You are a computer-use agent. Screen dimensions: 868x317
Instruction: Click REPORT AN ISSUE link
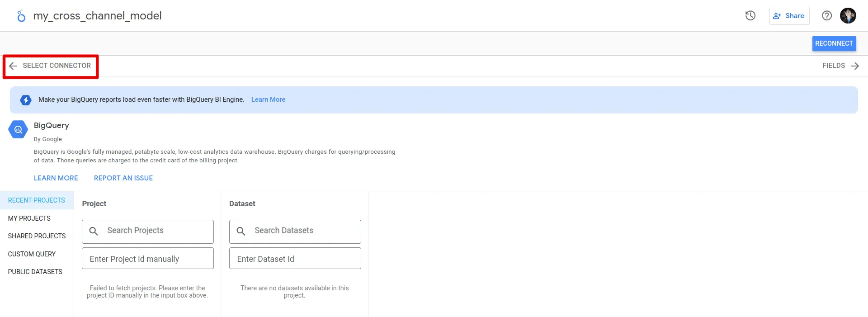pyautogui.click(x=123, y=178)
